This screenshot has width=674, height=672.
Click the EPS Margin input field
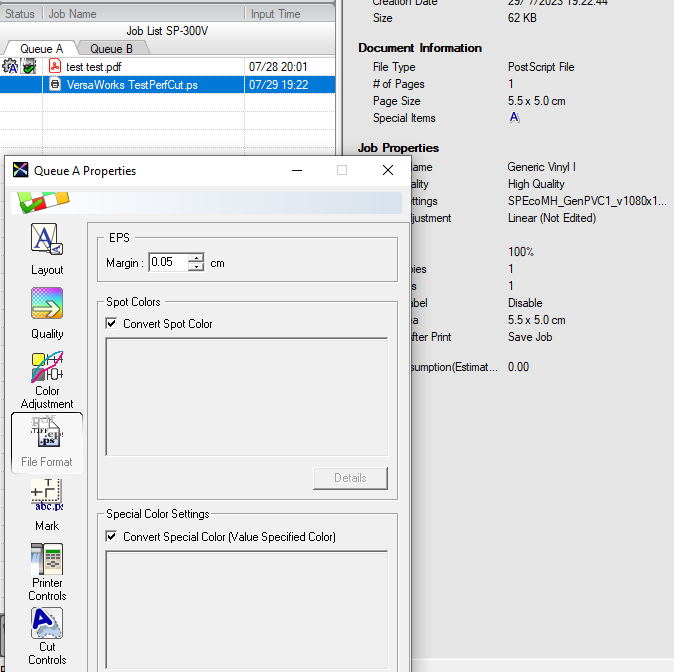tap(168, 262)
